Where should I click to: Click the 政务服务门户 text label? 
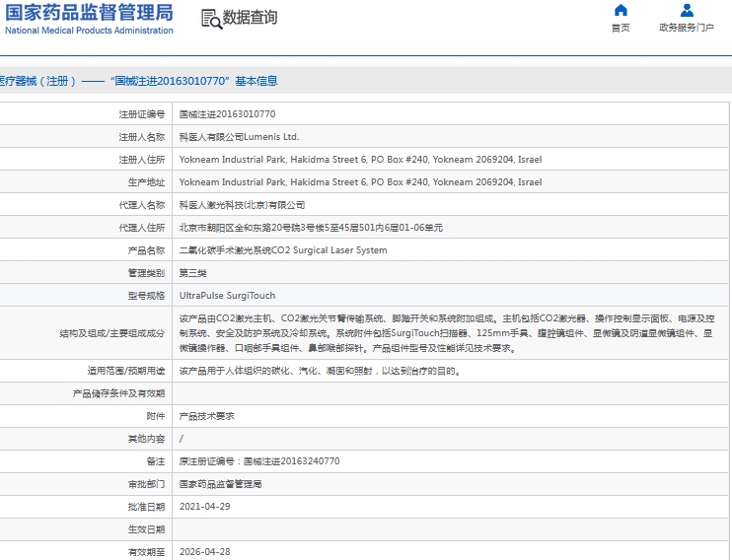point(687,28)
